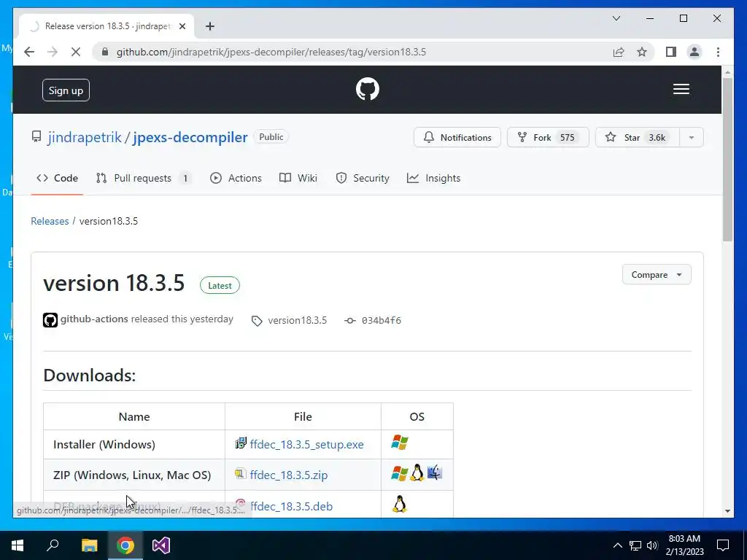Download ffdec_18.3.5.zip
Viewport: 747px width, 560px height.
(289, 475)
